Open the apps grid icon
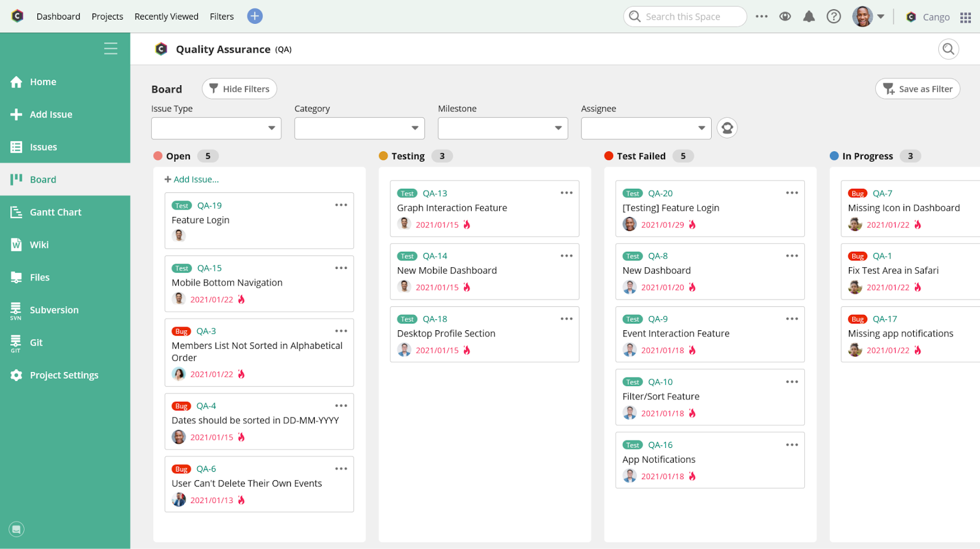The width and height of the screenshot is (980, 549). (x=966, y=17)
